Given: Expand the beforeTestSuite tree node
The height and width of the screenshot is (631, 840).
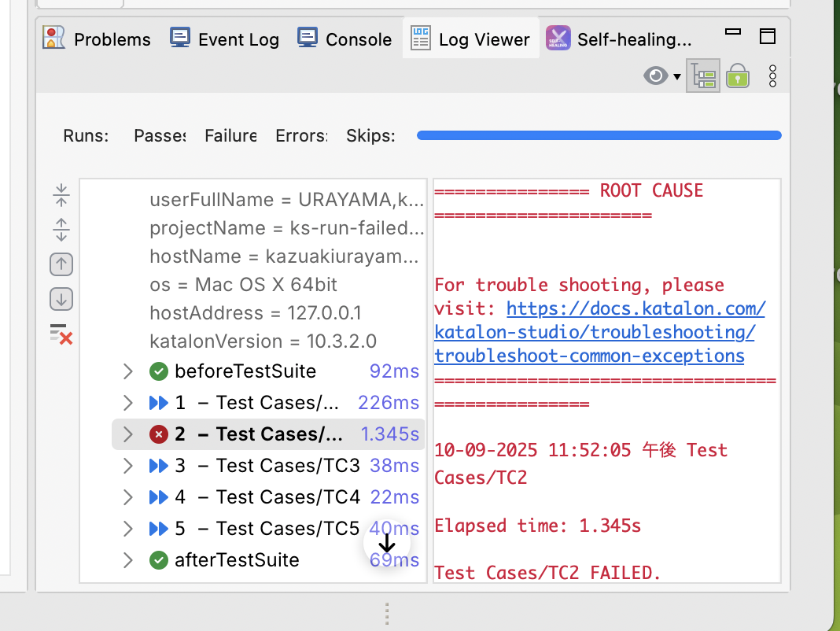Looking at the screenshot, I should pos(128,371).
